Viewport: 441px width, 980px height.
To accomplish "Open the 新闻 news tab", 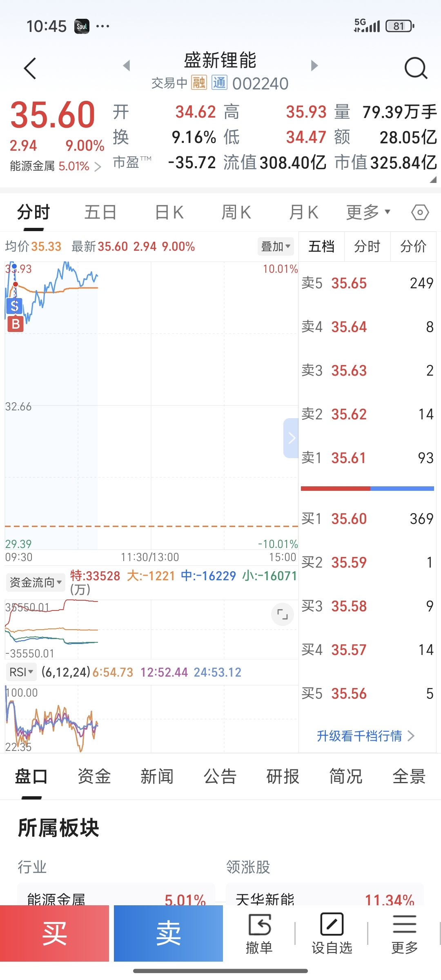I will tap(157, 776).
